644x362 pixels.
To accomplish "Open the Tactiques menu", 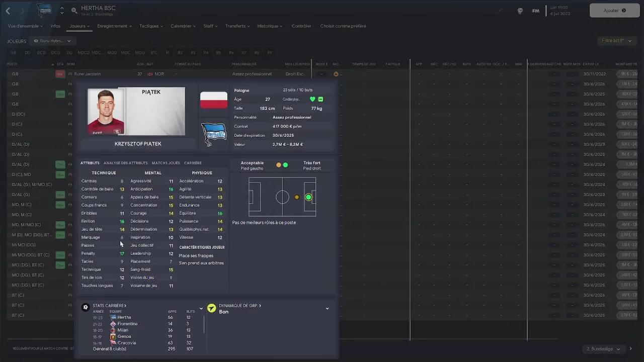I will (151, 26).
